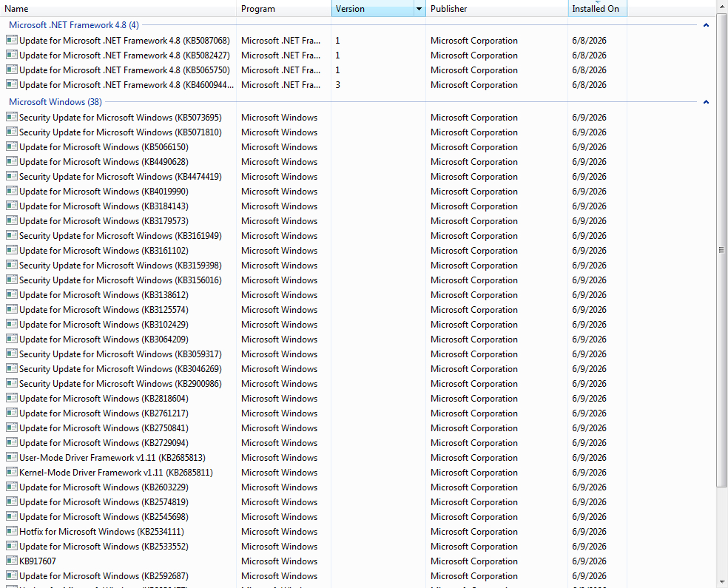Click the icon beside KB5065750 .NET update

point(12,70)
